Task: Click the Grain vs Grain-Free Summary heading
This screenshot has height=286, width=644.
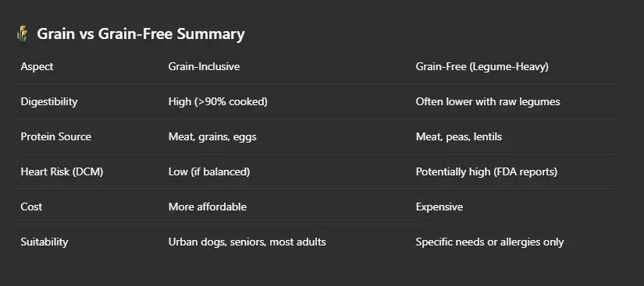Action: (x=141, y=34)
